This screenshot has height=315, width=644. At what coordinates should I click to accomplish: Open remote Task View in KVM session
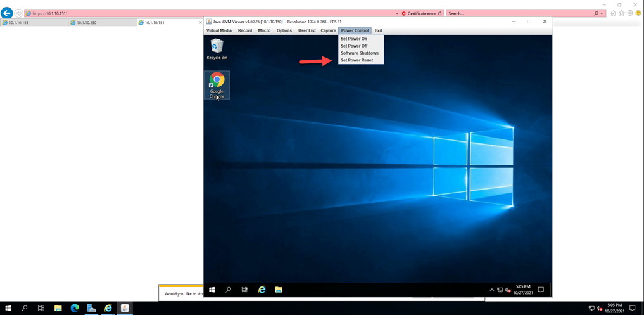pyautogui.click(x=244, y=290)
